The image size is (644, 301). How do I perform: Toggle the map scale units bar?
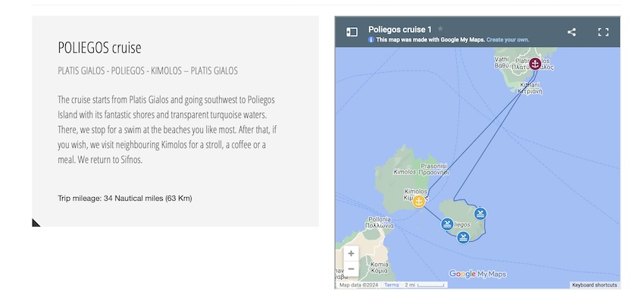(426, 285)
